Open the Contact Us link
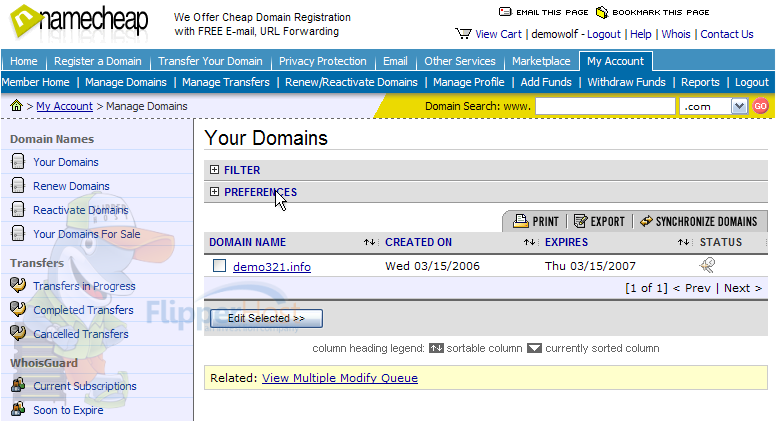Image resolution: width=776 pixels, height=422 pixels. [x=727, y=34]
